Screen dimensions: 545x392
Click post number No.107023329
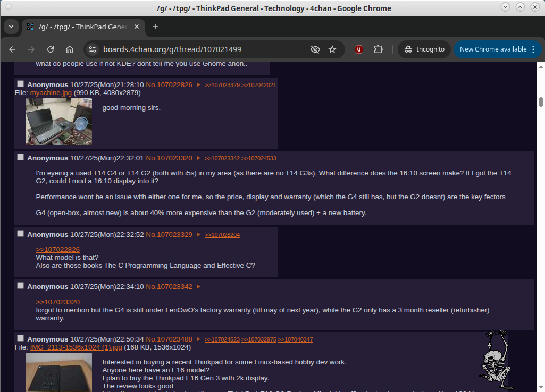(169, 234)
